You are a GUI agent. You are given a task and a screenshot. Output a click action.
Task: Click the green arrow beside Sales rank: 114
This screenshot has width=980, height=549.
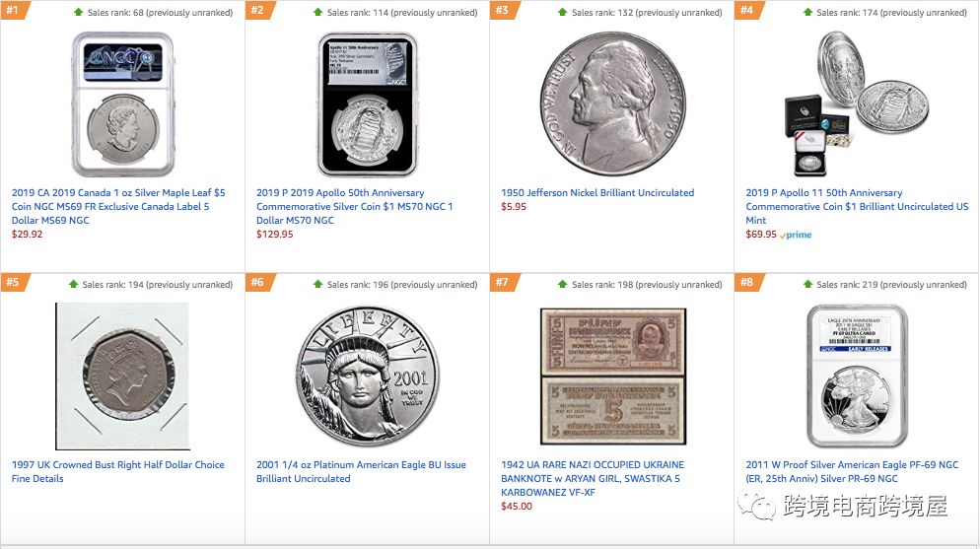coord(317,12)
